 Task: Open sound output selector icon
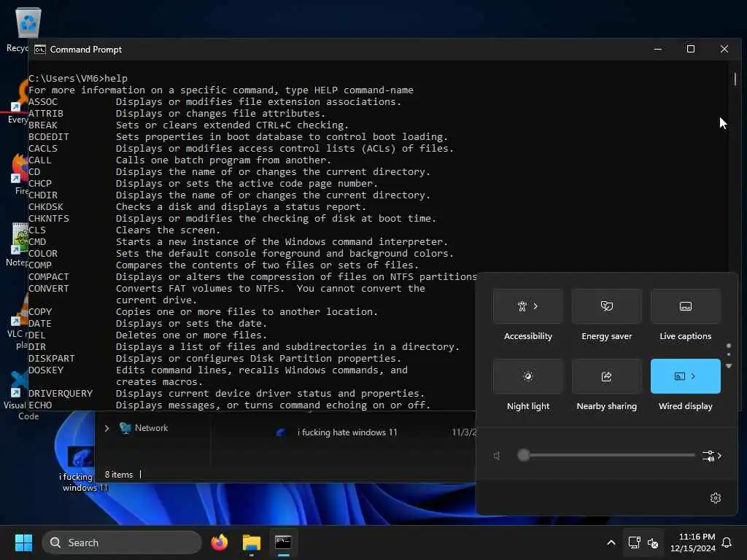pos(711,456)
